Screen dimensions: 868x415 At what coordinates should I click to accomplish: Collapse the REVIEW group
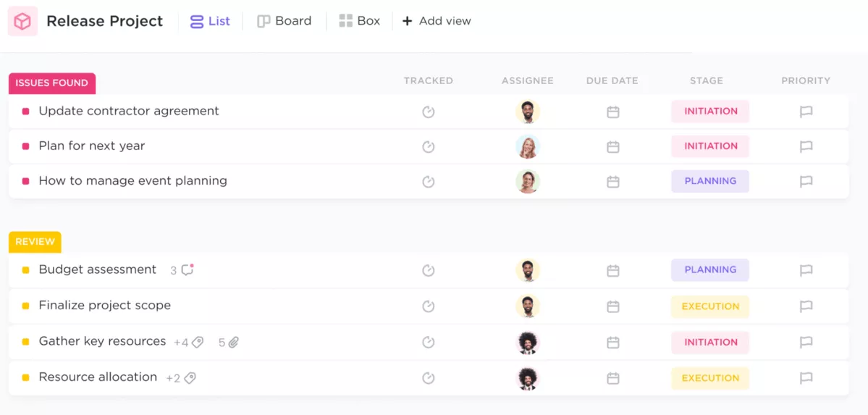35,242
